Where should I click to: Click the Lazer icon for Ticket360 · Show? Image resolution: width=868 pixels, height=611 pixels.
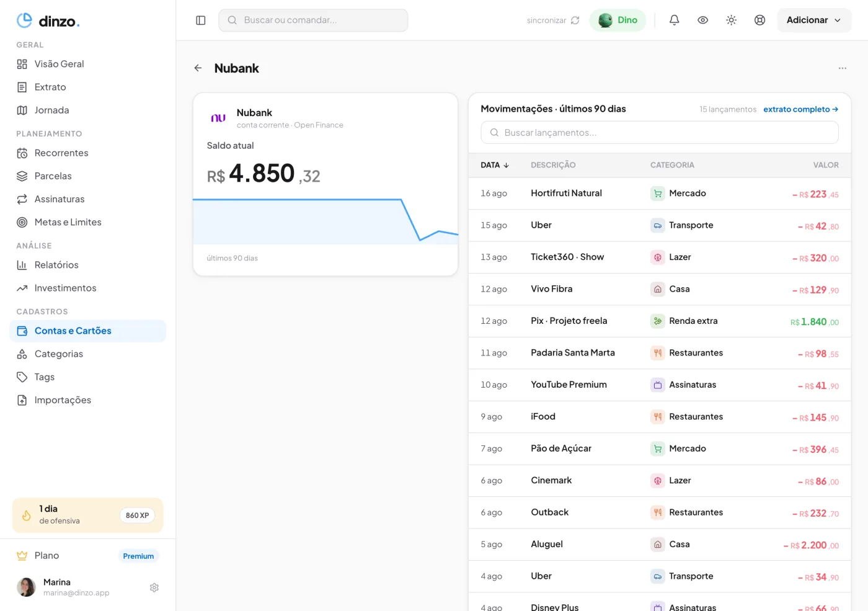coord(657,257)
